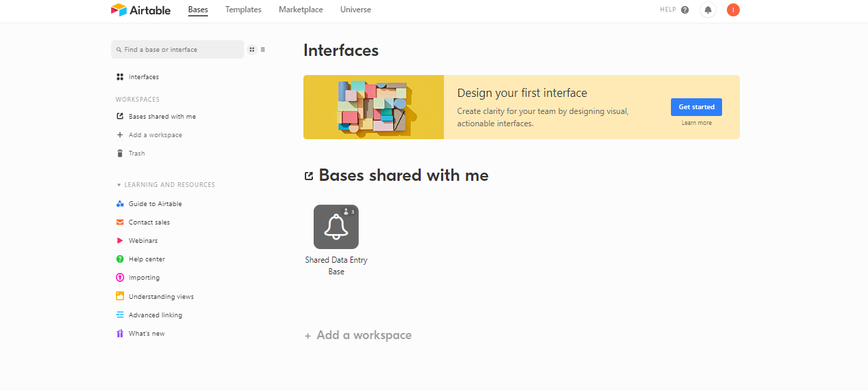This screenshot has height=391, width=868.
Task: Switch to grid view layout
Action: pos(252,50)
